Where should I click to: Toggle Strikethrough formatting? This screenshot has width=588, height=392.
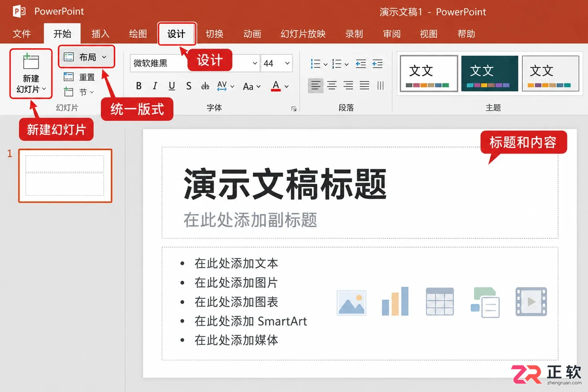[x=205, y=86]
